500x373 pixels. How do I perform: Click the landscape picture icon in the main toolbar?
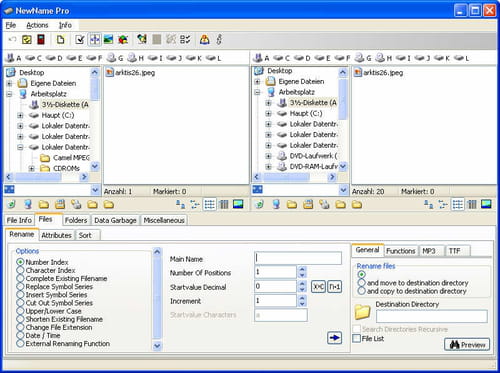click(x=108, y=40)
